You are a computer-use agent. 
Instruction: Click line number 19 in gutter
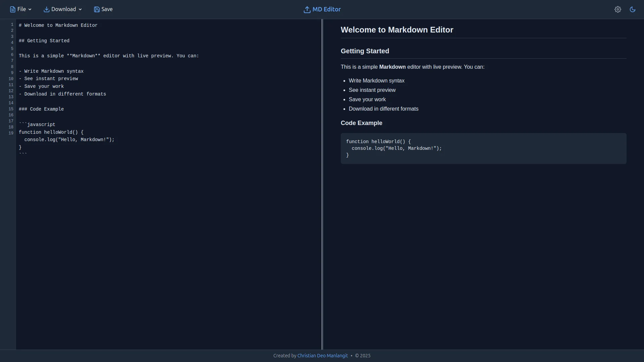(11, 133)
